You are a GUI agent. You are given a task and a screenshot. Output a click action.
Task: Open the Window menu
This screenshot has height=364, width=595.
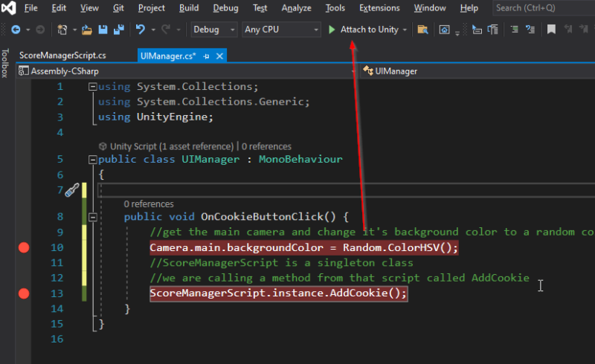(430, 8)
